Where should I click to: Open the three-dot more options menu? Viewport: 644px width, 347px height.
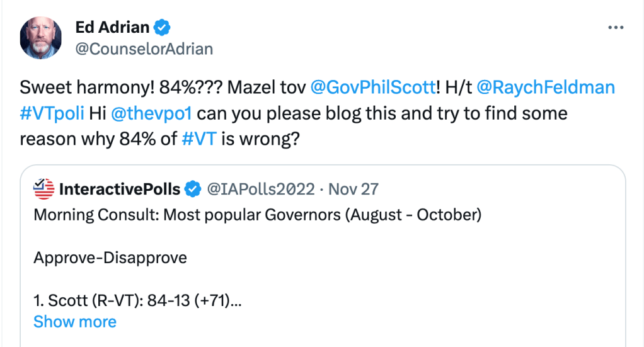[x=615, y=28]
